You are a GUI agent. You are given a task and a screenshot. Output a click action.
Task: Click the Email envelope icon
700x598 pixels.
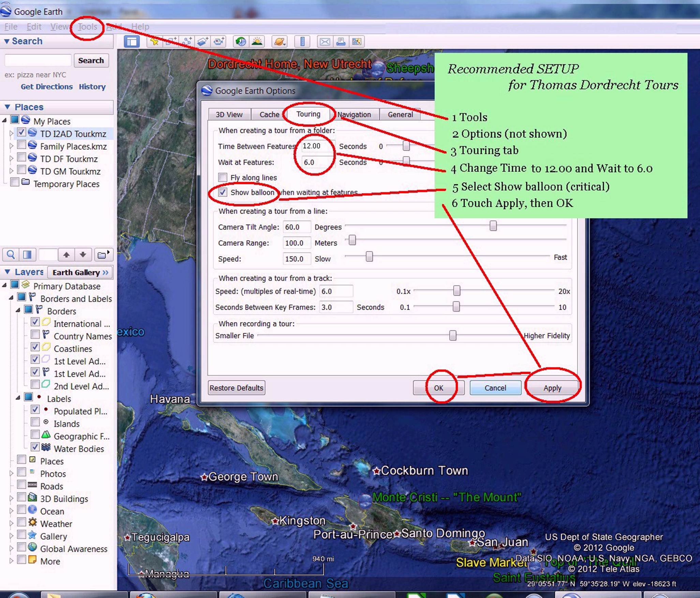325,42
